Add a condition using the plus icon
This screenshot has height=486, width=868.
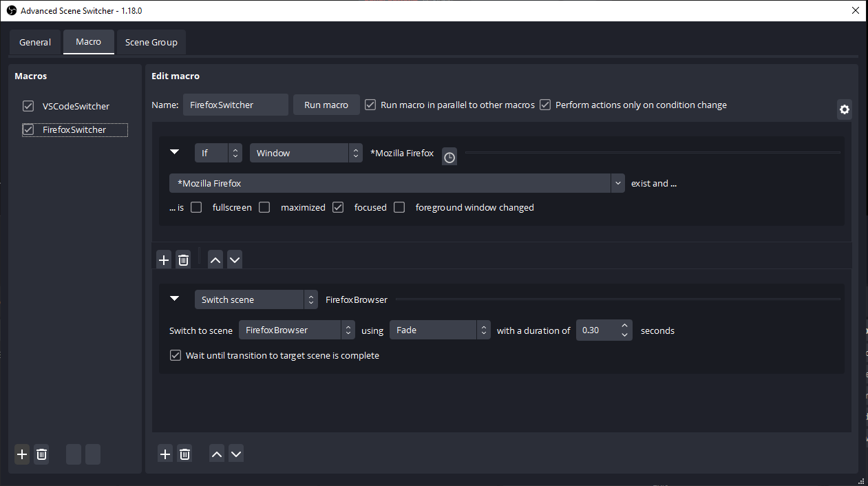point(163,260)
